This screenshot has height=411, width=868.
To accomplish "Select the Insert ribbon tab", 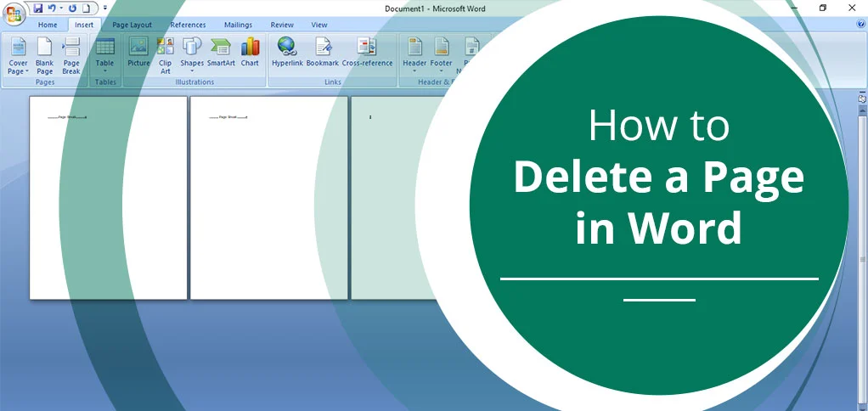I will pos(84,25).
